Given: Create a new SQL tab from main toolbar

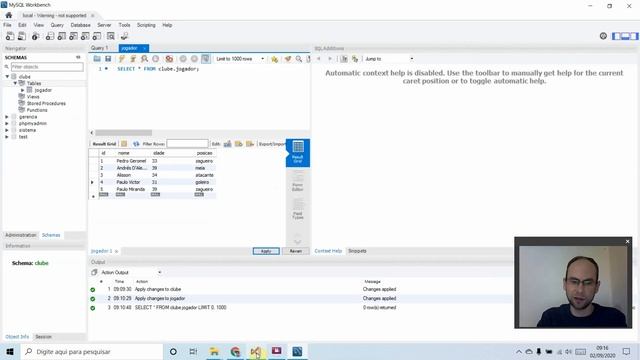Looking at the screenshot, I should pos(10,36).
